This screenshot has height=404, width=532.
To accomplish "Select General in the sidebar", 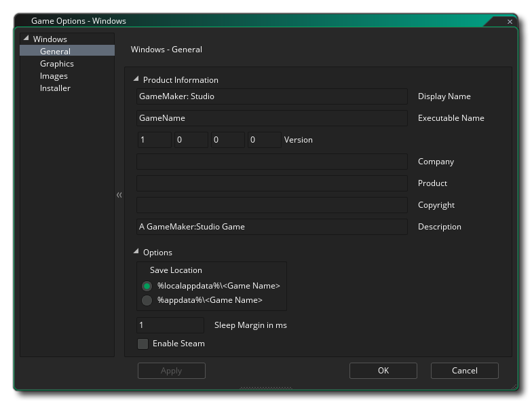I will 55,52.
